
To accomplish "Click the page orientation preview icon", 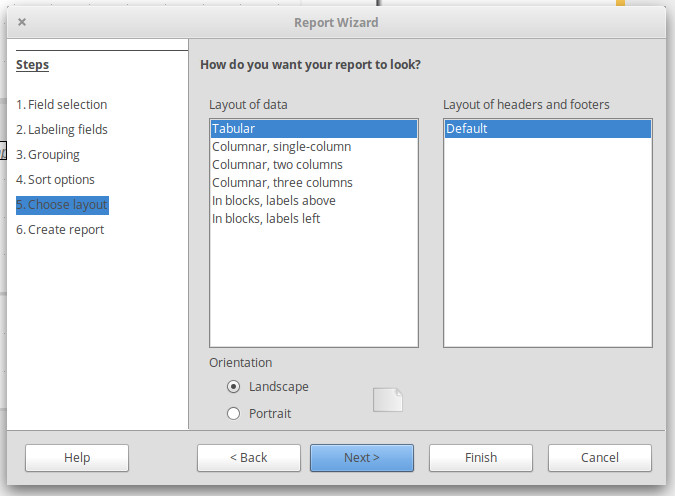I will click(388, 399).
